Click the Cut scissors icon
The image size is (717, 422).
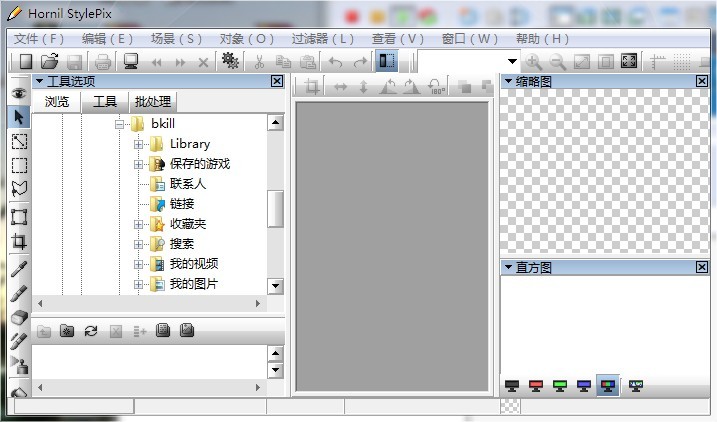pyautogui.click(x=259, y=62)
